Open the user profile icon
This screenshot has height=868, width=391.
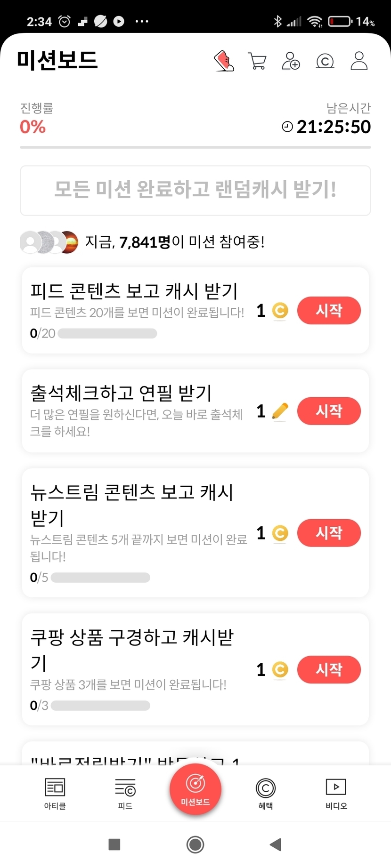click(x=359, y=61)
